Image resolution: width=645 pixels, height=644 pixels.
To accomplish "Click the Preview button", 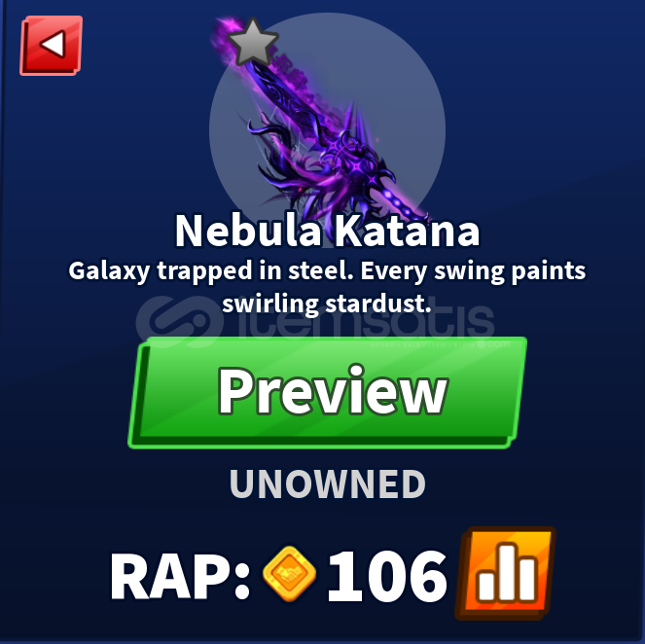I will (328, 393).
